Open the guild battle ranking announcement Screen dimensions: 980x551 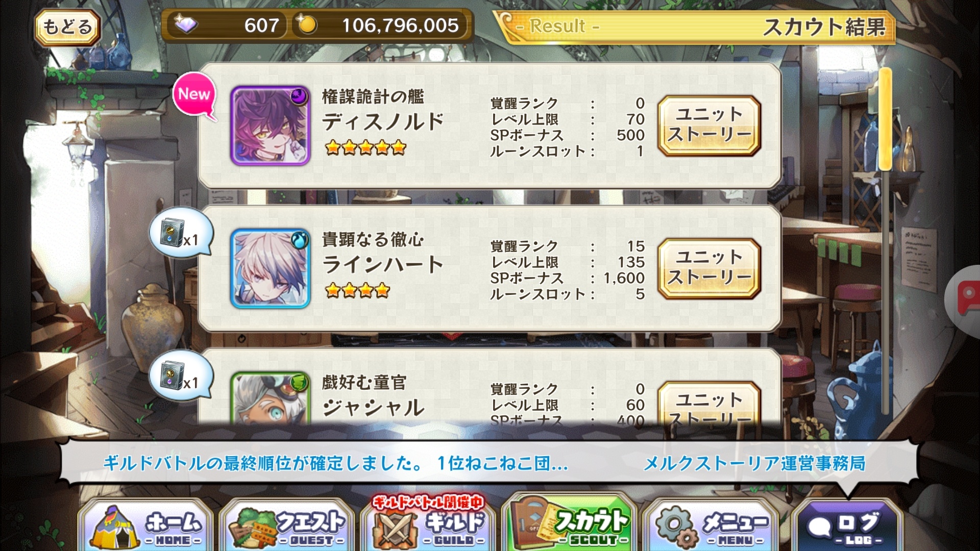point(335,463)
